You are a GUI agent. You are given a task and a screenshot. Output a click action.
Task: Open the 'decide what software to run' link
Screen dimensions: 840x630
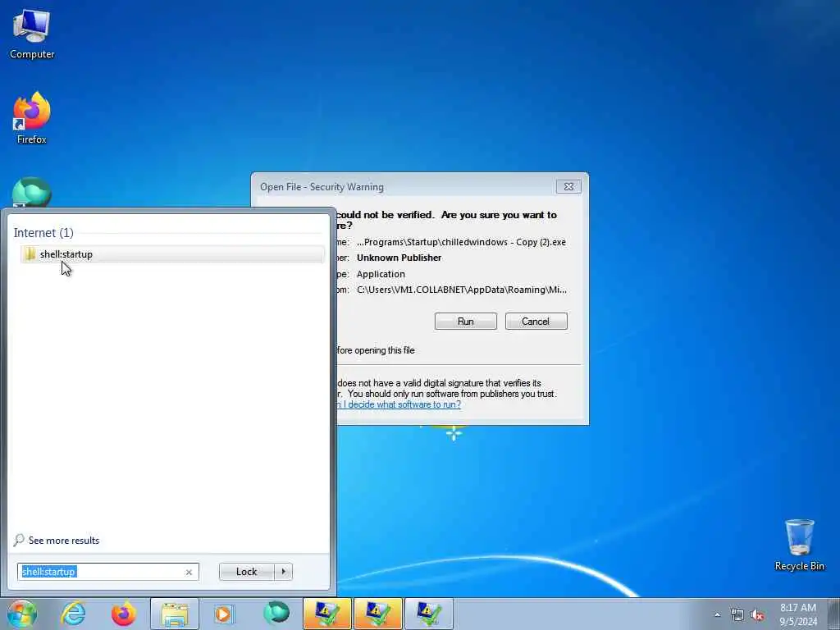pyautogui.click(x=399, y=404)
